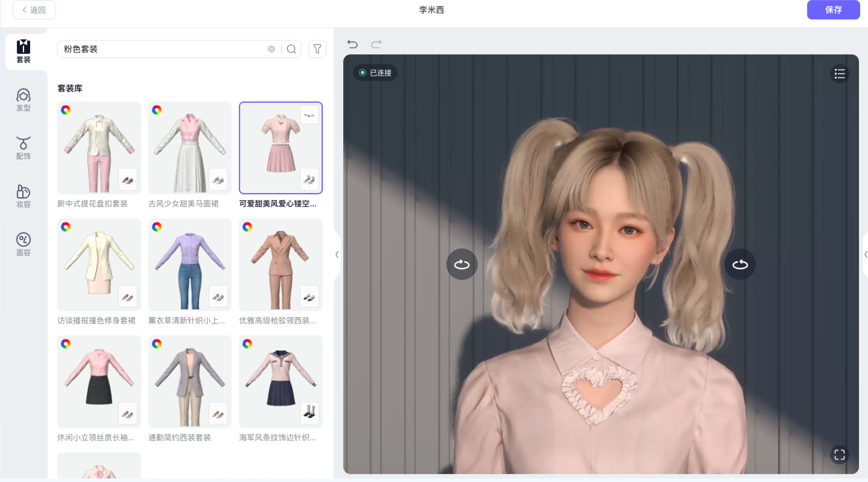The height and width of the screenshot is (482, 868).
Task: Click the 粉色套装 search input field
Action: (162, 49)
